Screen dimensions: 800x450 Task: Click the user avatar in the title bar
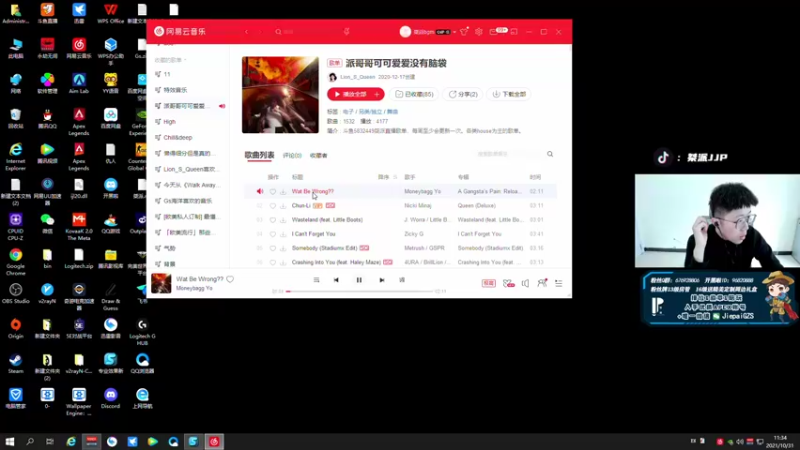tap(405, 32)
